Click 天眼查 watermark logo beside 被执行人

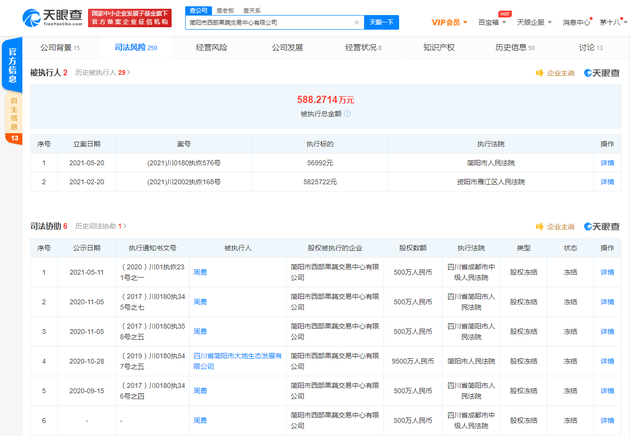tap(601, 73)
